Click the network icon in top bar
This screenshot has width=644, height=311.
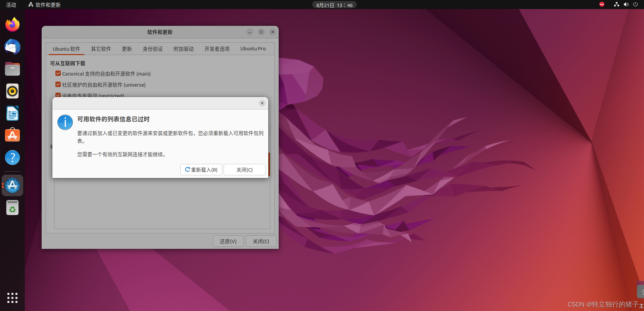click(616, 5)
